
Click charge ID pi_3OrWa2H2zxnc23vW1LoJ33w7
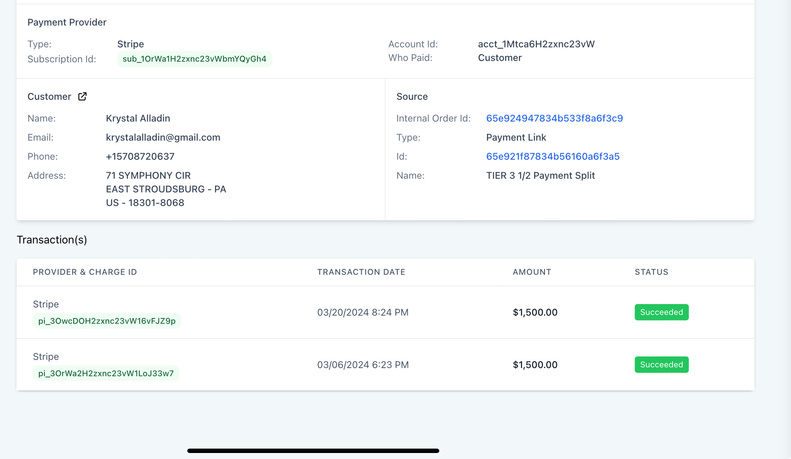[x=106, y=373]
